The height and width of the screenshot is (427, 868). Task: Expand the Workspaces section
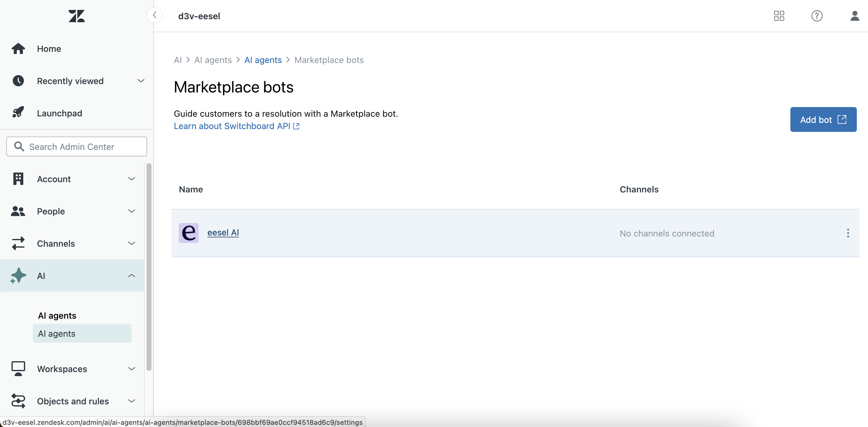tap(131, 369)
